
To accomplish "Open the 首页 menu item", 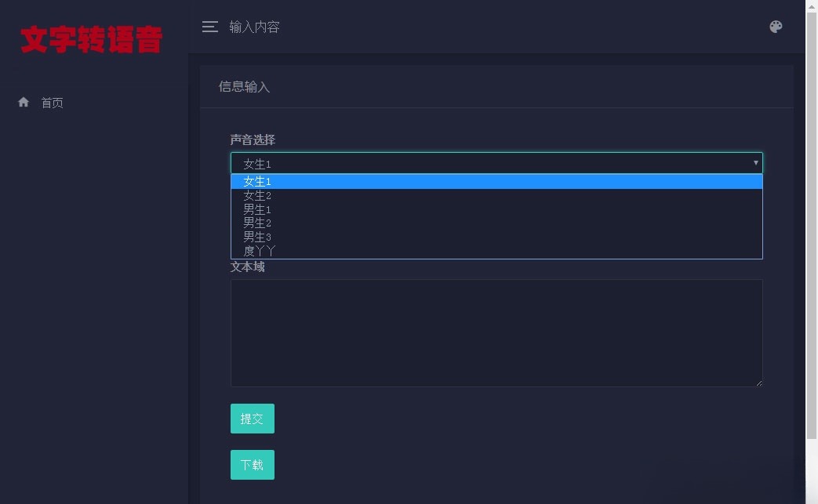I will pos(52,102).
